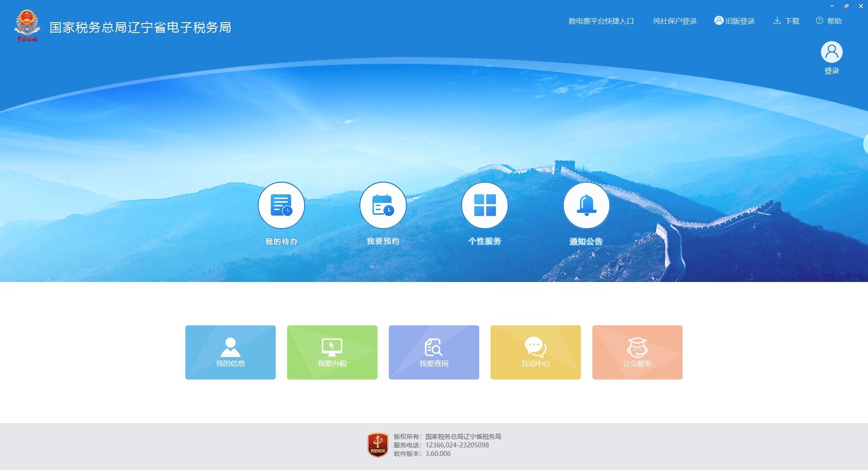Open the 下载 download link
This screenshot has height=470, width=868.
[786, 21]
